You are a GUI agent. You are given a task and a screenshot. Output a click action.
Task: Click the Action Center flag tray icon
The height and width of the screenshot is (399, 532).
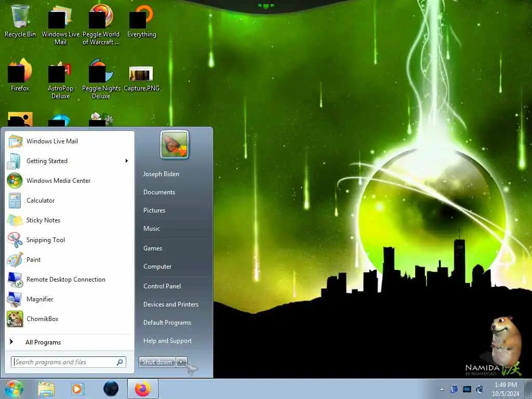pyautogui.click(x=454, y=389)
